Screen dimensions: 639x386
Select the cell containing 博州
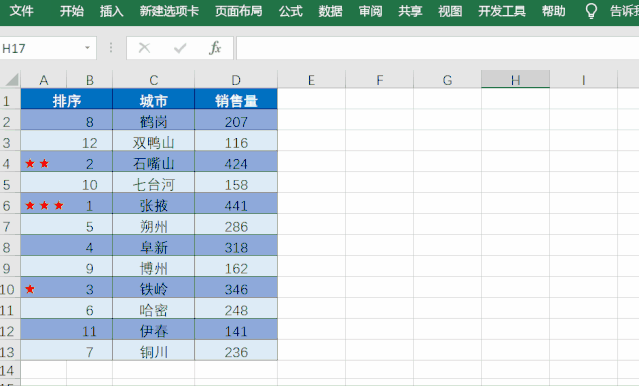coord(154,267)
